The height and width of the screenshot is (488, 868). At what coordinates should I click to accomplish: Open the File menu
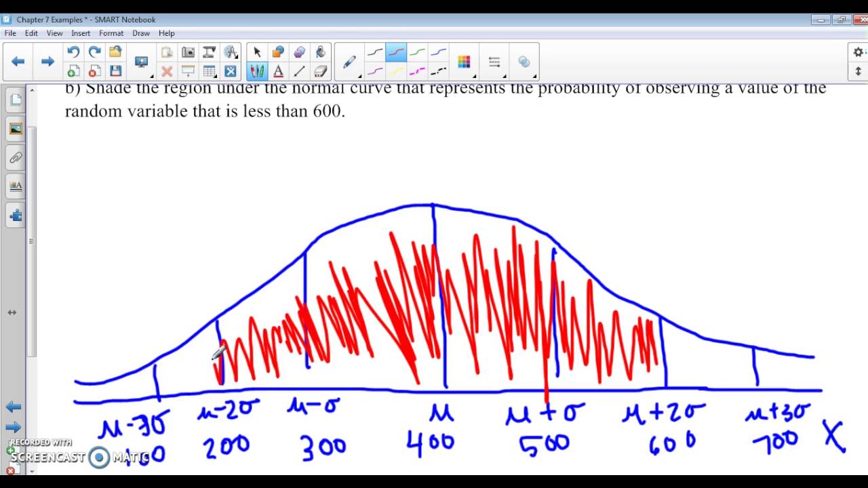(x=10, y=33)
